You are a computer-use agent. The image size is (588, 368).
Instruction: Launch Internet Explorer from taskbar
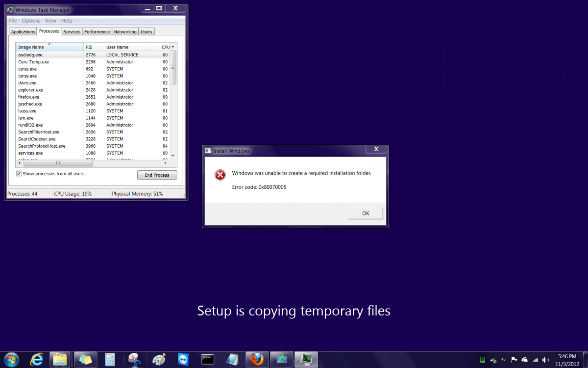coord(37,359)
